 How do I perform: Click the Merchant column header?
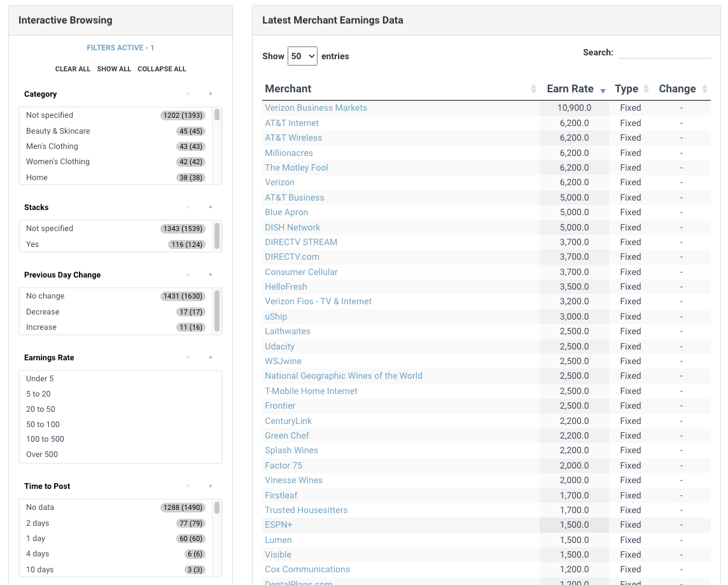288,88
